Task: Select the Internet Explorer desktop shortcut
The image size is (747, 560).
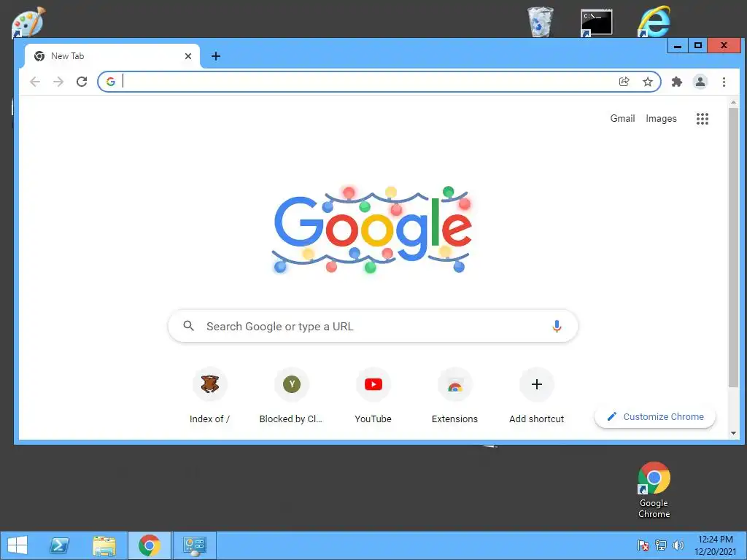Action: (654, 22)
